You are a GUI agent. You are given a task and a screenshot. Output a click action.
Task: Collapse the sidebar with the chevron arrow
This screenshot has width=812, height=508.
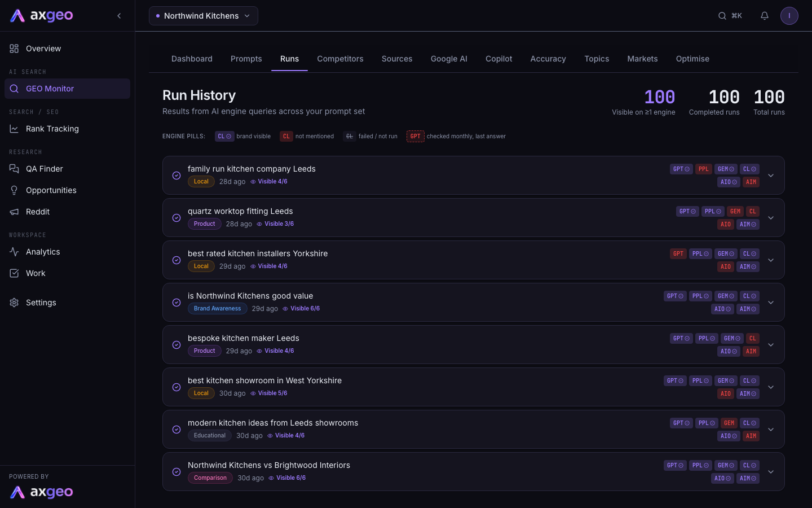click(x=119, y=16)
